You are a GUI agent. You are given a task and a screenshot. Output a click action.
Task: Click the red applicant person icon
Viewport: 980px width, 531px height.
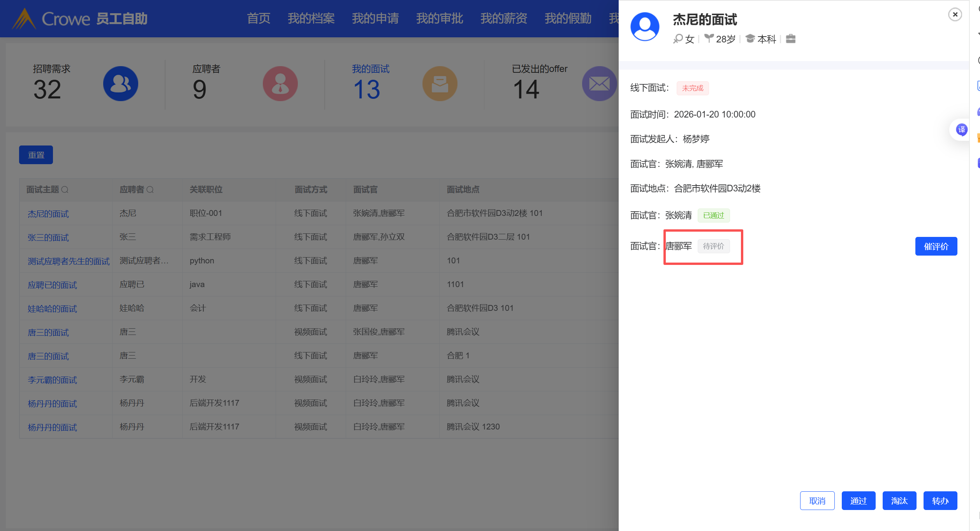[x=280, y=84]
